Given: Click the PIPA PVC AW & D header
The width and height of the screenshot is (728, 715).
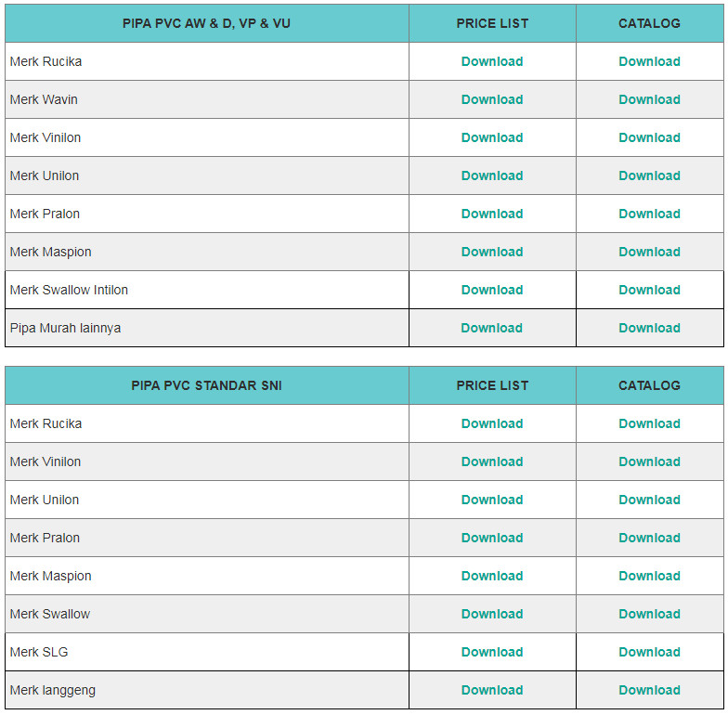Looking at the screenshot, I should [206, 23].
